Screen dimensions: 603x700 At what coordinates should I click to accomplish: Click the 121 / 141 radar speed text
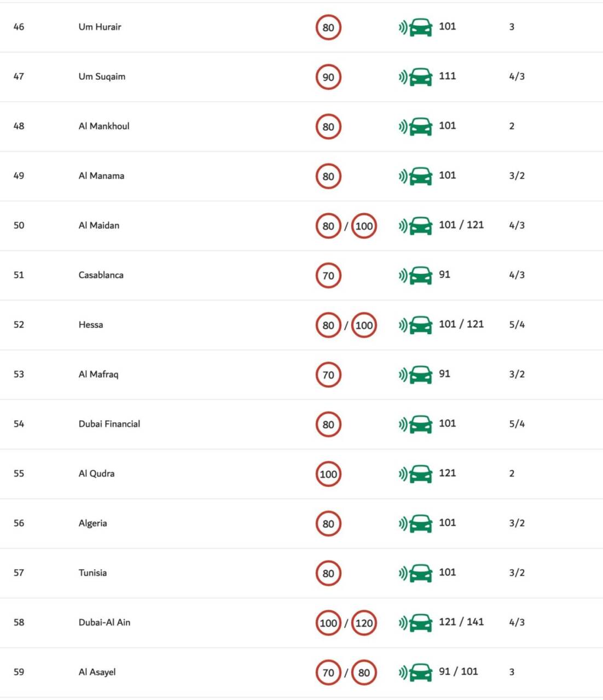461,622
